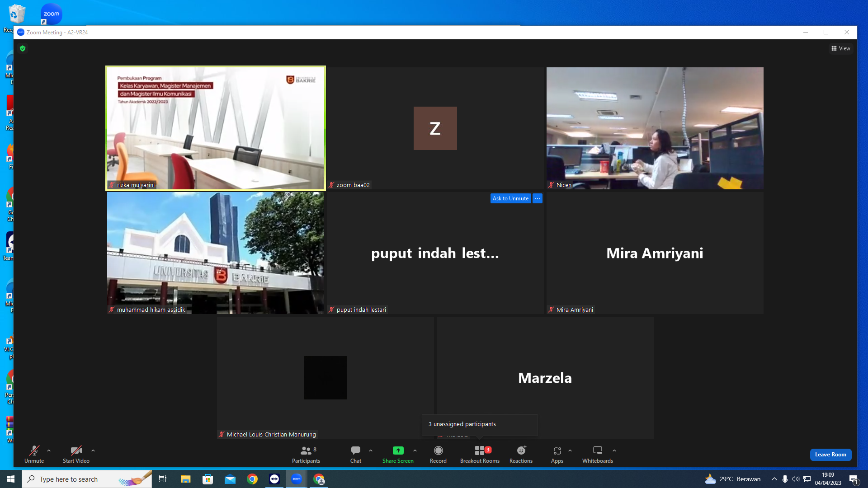Select the zoom baa02 participant tile
This screenshot has width=868, height=488.
(435, 128)
